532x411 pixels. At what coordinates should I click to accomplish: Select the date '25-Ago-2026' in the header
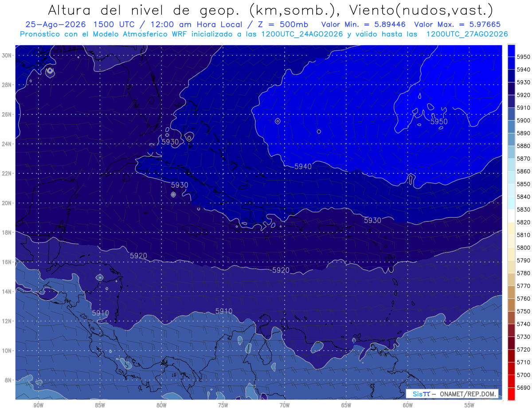(x=56, y=25)
